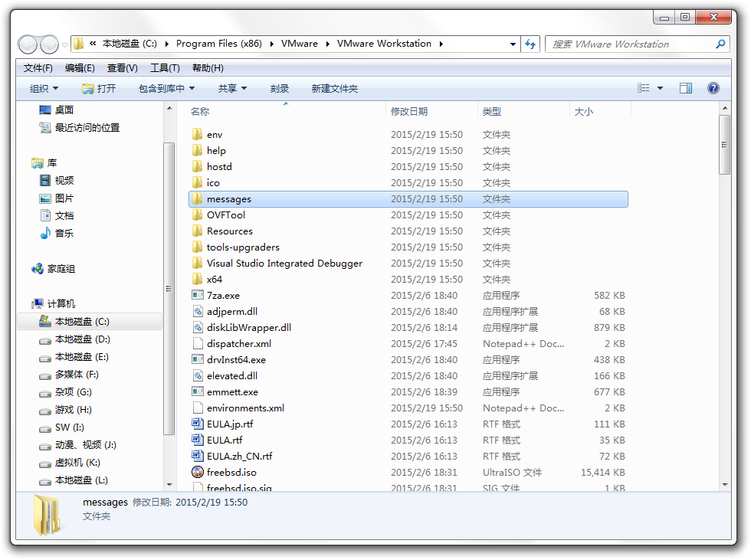Image resolution: width=751 pixels, height=560 pixels.
Task: Open the view options dropdown arrow
Action: coord(661,88)
